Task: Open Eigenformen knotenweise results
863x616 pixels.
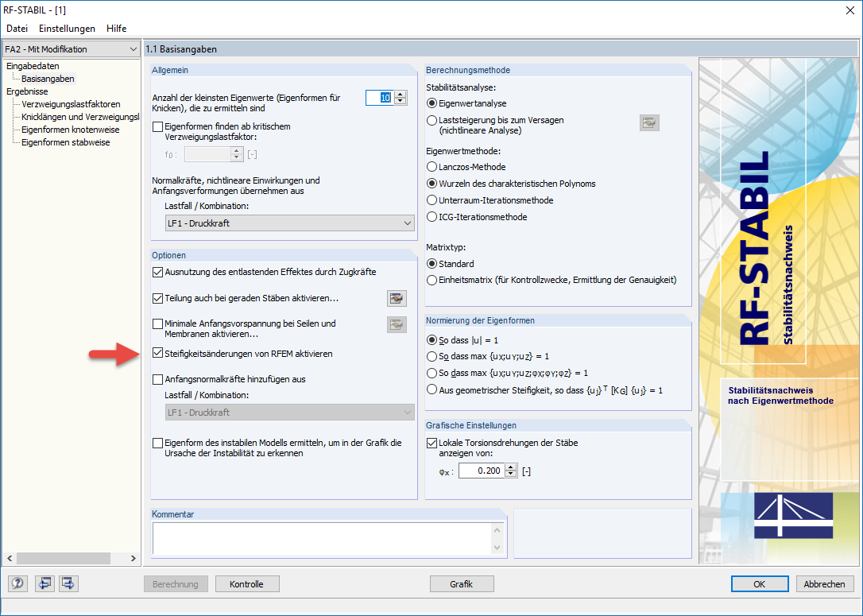Action: [71, 130]
